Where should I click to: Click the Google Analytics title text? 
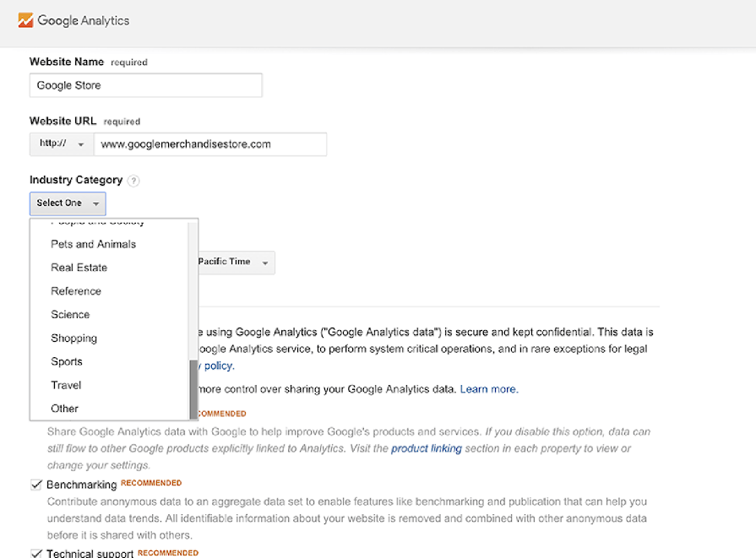coord(84,21)
